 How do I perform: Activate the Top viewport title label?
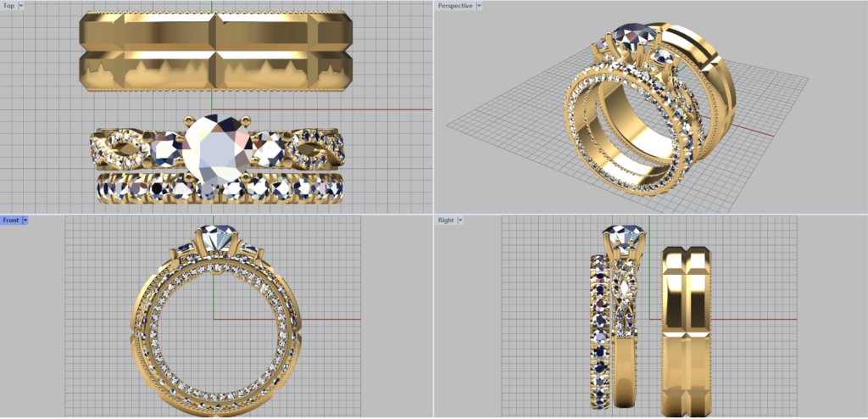tap(8, 6)
